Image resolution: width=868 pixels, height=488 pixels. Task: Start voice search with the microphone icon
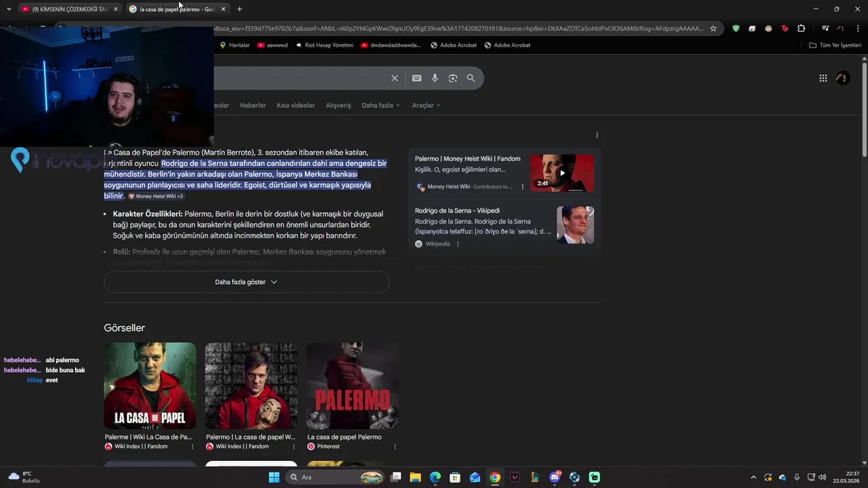[x=435, y=78]
